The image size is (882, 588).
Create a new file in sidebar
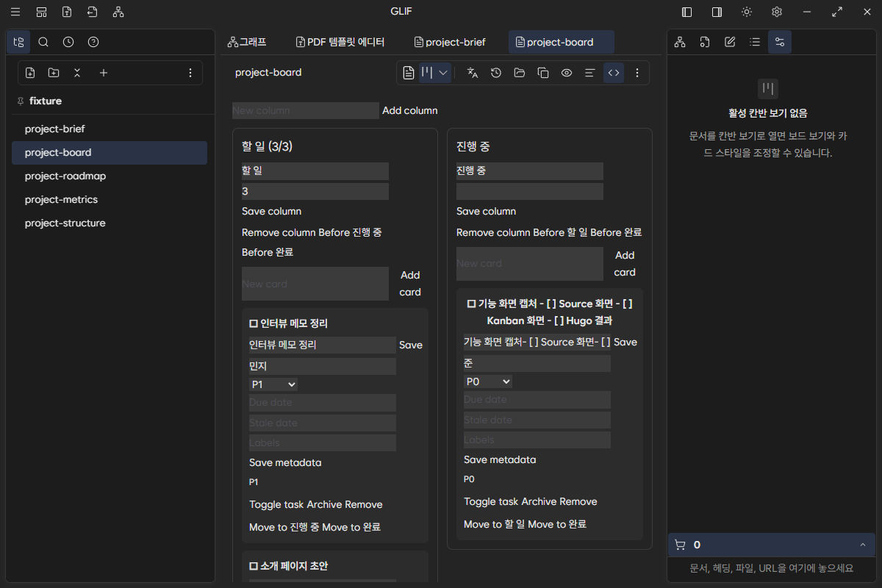[30, 73]
